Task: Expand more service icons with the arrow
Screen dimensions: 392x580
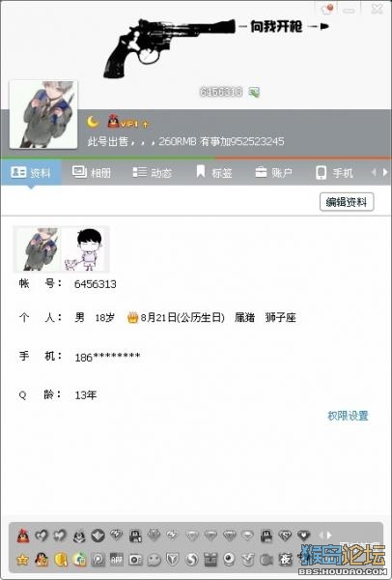Action: tap(330, 535)
